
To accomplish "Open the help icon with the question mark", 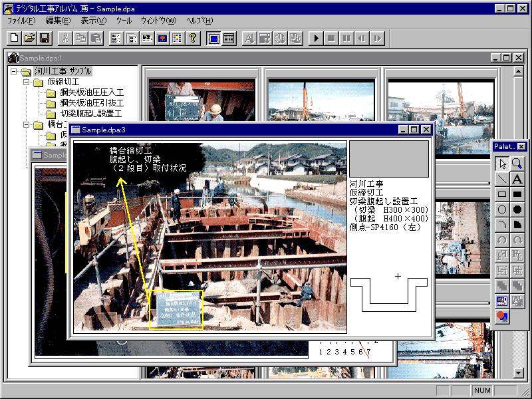I will pos(193,38).
